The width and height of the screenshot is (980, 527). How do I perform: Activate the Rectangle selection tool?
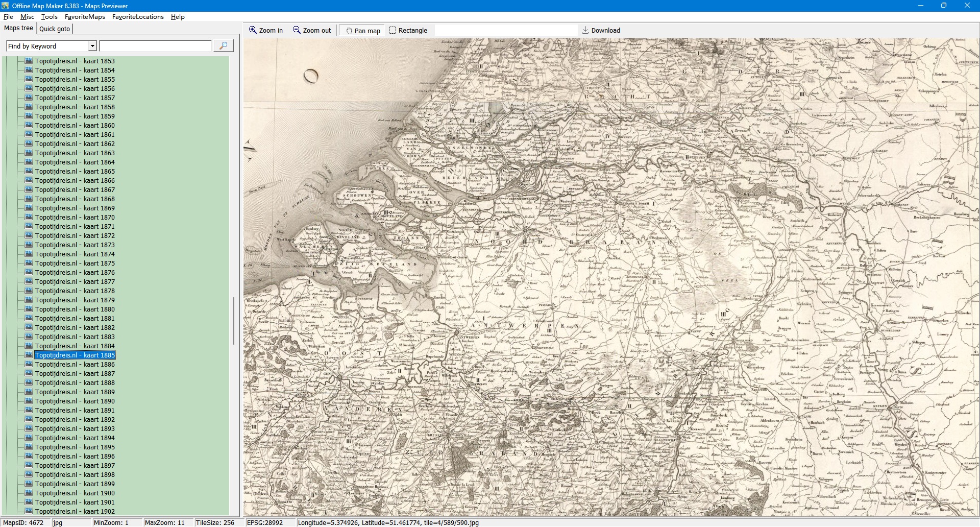coord(393,31)
